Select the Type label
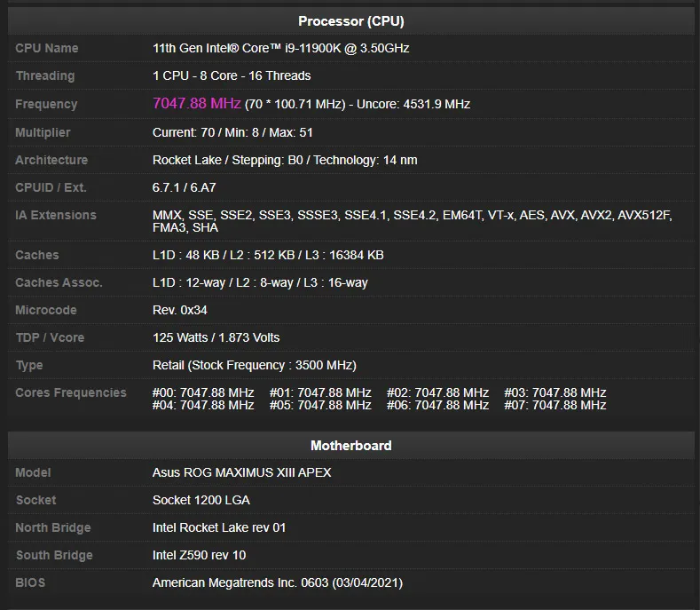Screen dimensions: 700x610 click(x=29, y=366)
